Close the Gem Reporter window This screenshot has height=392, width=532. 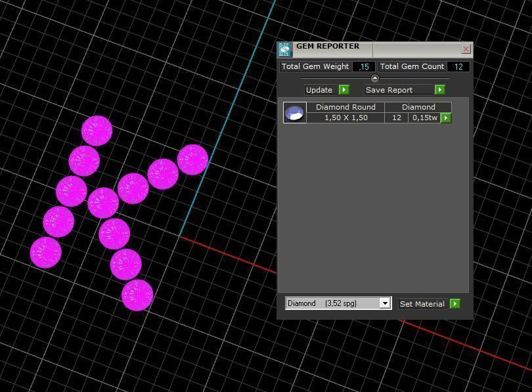[x=466, y=49]
